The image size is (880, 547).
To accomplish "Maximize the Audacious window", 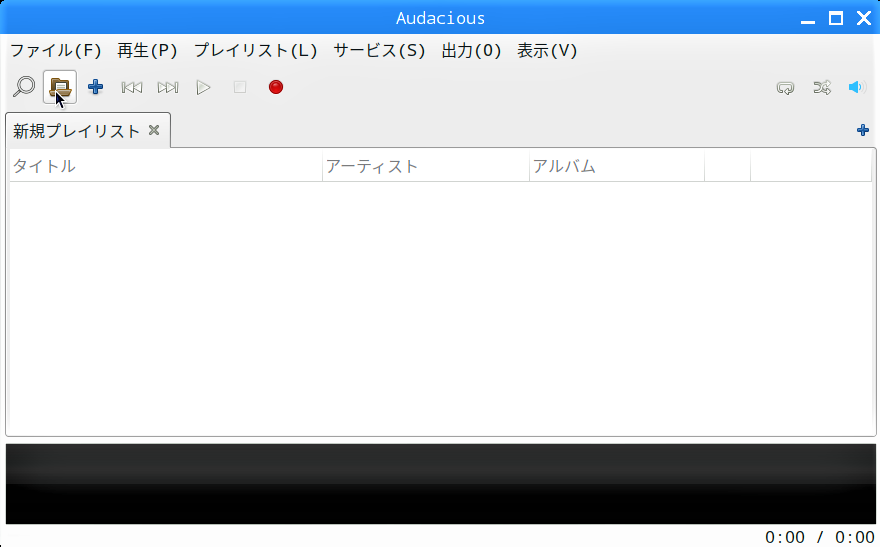I will [x=836, y=18].
